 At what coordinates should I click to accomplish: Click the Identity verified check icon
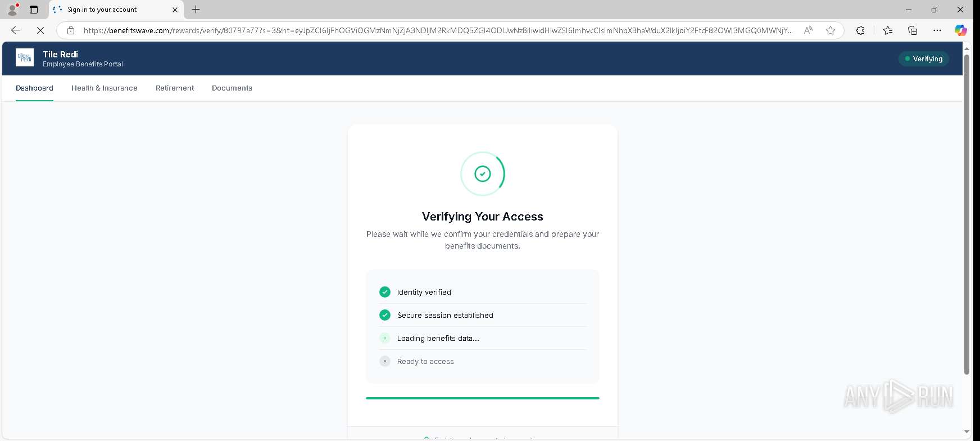pos(385,292)
